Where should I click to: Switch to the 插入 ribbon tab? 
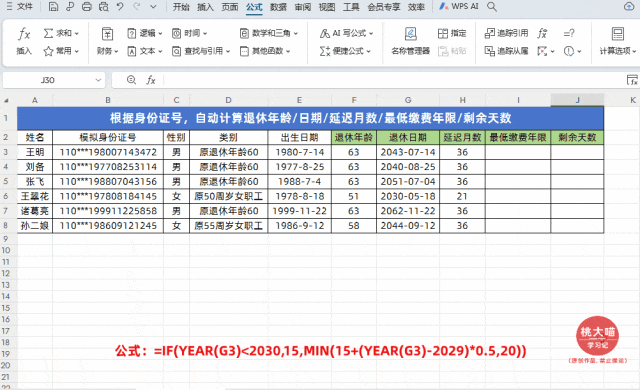pyautogui.click(x=205, y=7)
